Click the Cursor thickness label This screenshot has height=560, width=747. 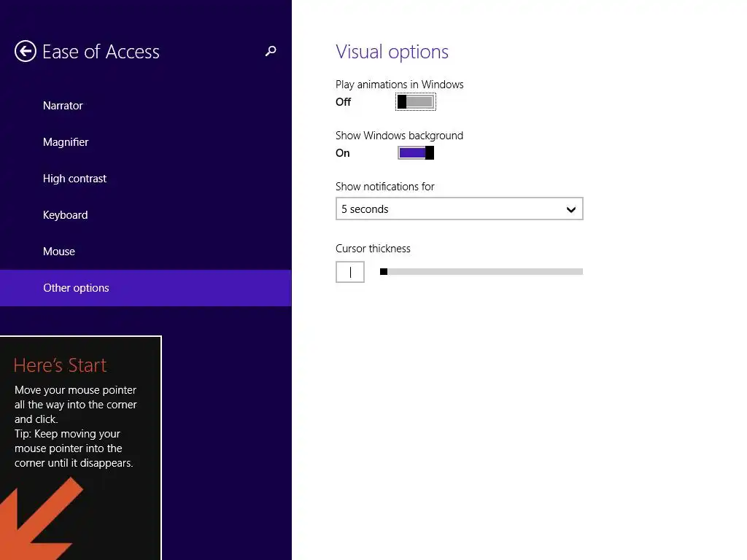(373, 249)
